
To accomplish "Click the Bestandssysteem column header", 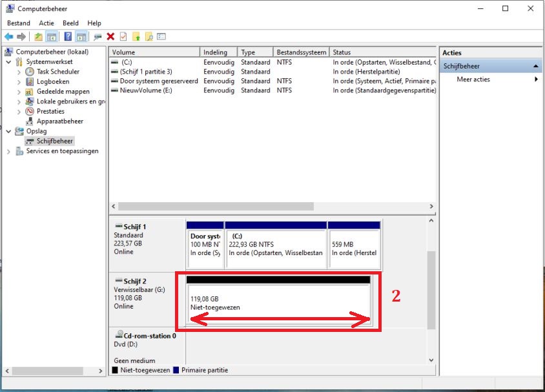I will point(301,52).
